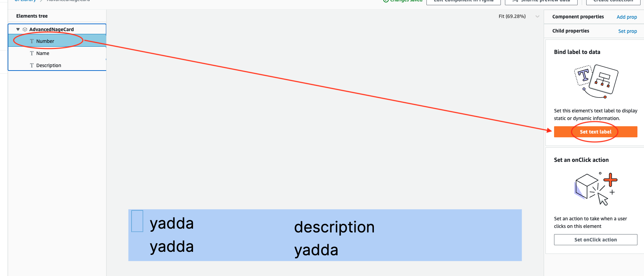Click the description text in the canvas preview
Image resolution: width=644 pixels, height=276 pixels.
[334, 227]
